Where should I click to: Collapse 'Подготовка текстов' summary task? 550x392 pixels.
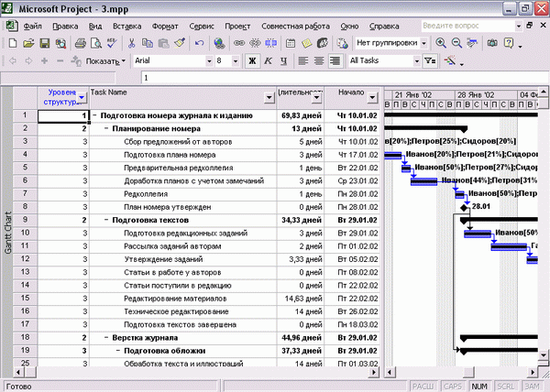click(x=106, y=220)
